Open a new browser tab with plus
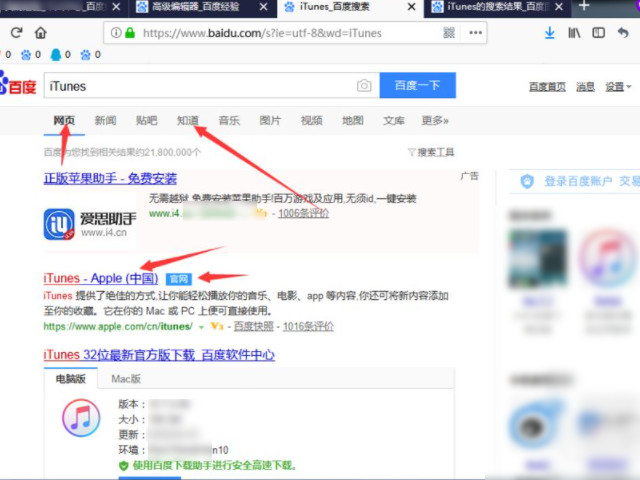The height and width of the screenshot is (480, 640). (584, 6)
